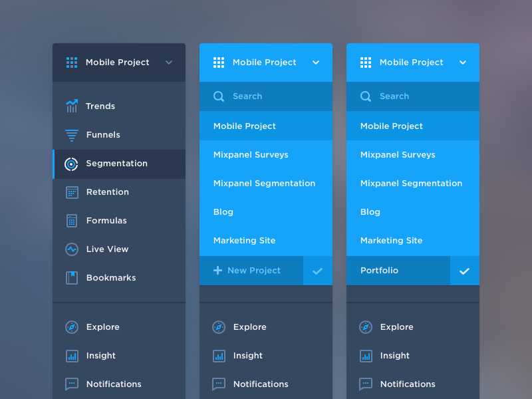Viewport: 532px width, 399px height.
Task: Click the Search field in middle panel
Action: coord(266,96)
